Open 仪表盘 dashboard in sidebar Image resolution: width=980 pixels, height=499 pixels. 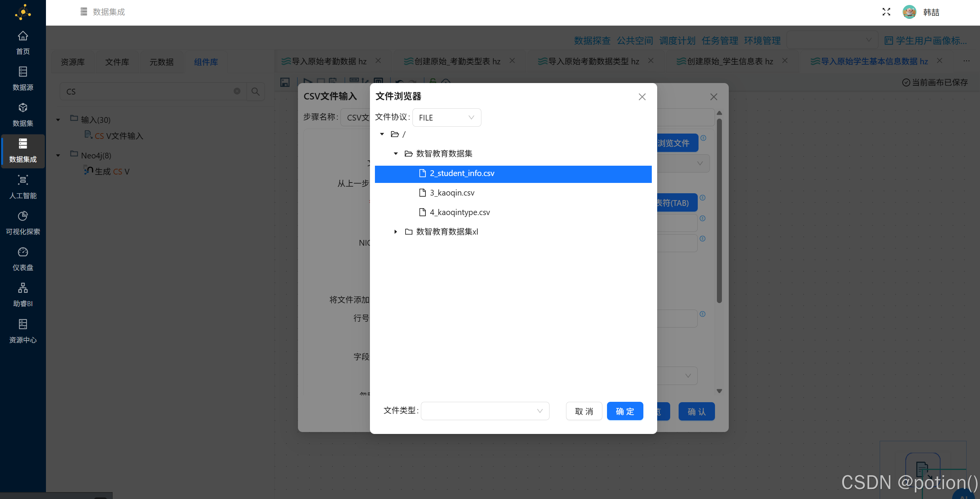pos(23,259)
